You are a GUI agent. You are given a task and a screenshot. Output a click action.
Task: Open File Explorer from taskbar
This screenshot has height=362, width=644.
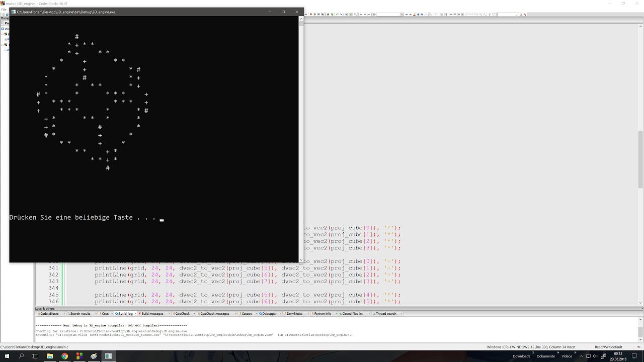tap(50, 356)
